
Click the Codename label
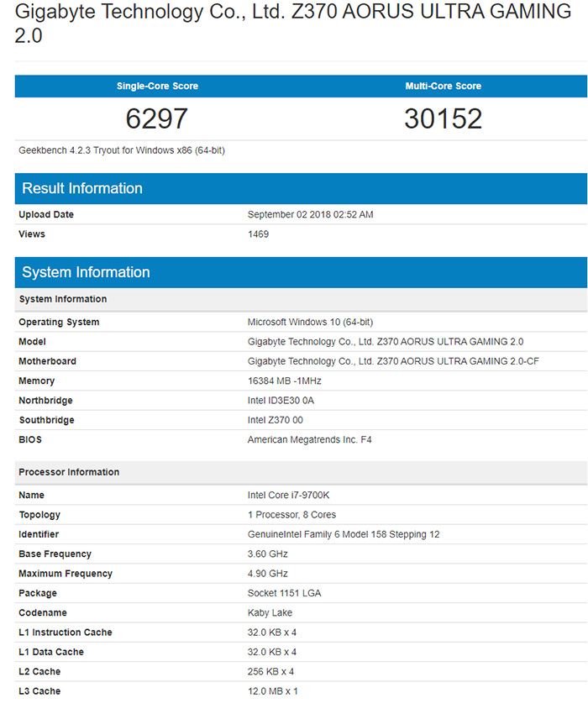[42, 612]
